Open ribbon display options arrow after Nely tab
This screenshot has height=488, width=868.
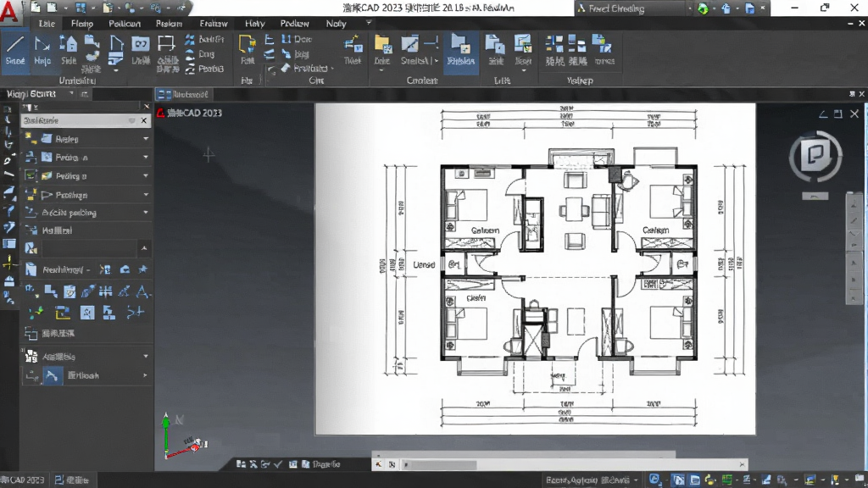click(x=369, y=23)
